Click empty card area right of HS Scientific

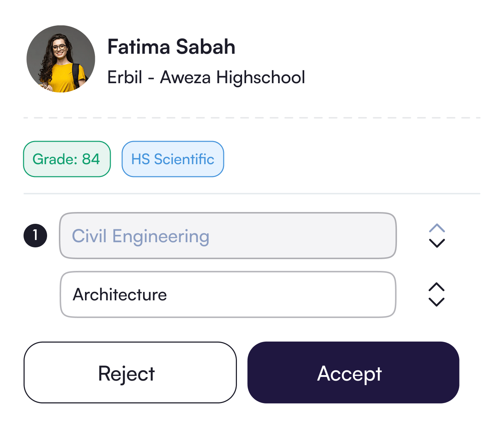(x=349, y=159)
